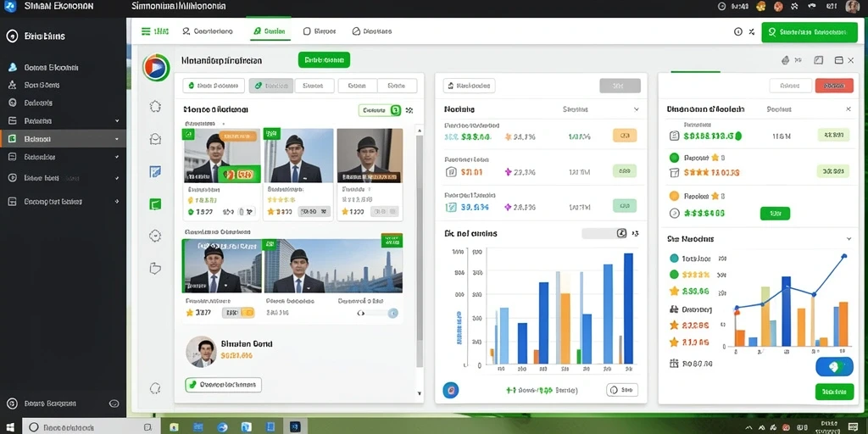Toggle the blue-green switch under the line chart
Screen dimensions: 868x434
tap(834, 366)
